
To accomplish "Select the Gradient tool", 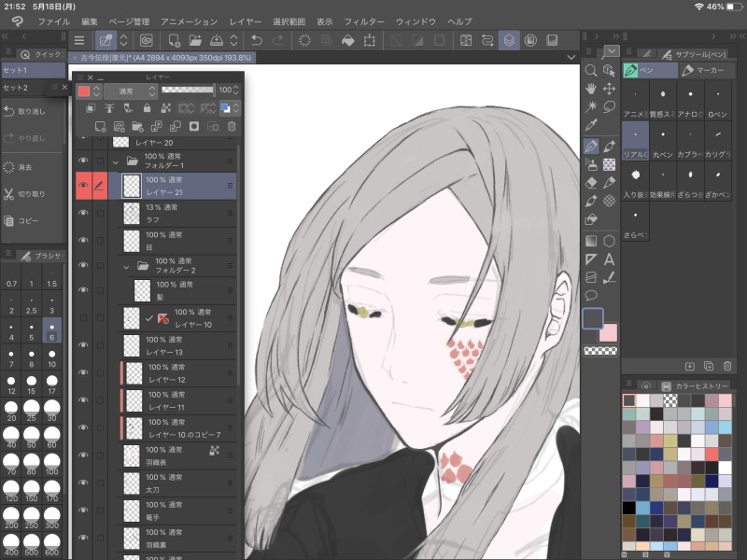I will point(591,241).
